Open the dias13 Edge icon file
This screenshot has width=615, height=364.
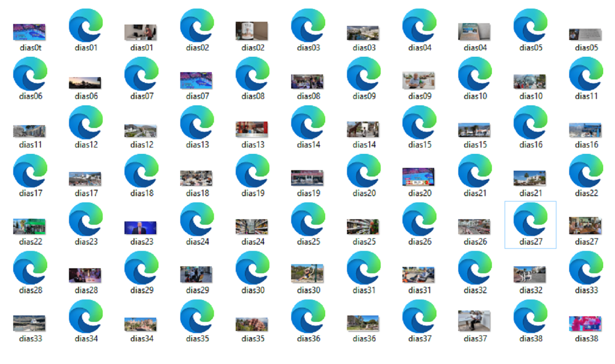(197, 123)
